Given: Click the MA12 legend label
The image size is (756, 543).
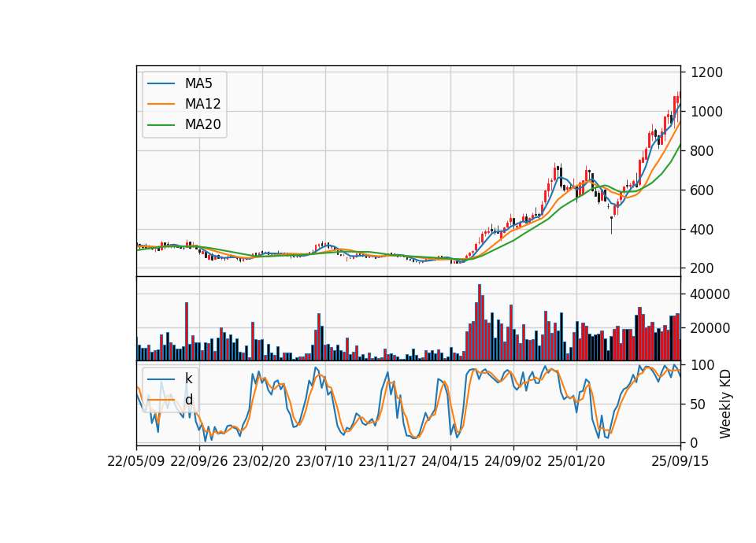Looking at the screenshot, I should 202,104.
